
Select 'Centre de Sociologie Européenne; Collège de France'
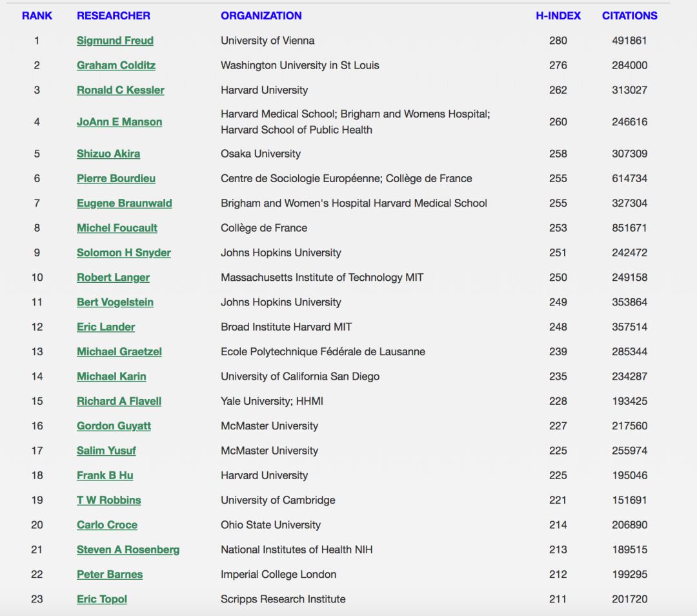point(347,179)
